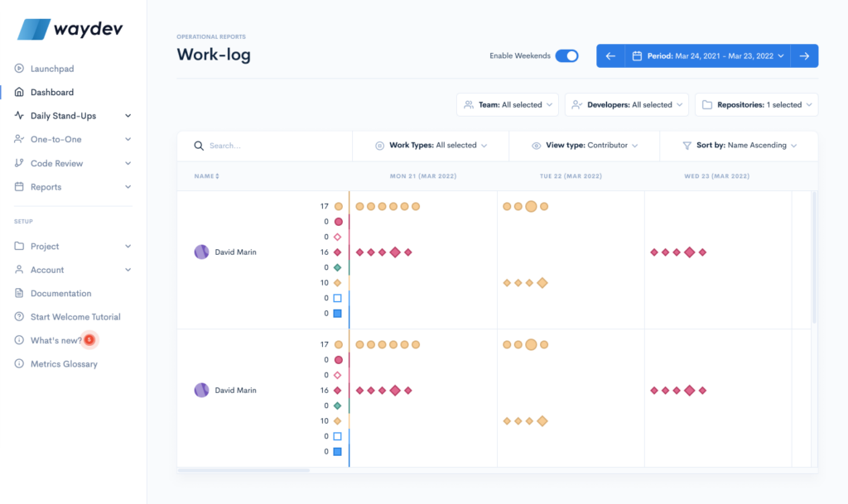The image size is (848, 504).
Task: Select the Dashboard icon
Action: click(19, 92)
